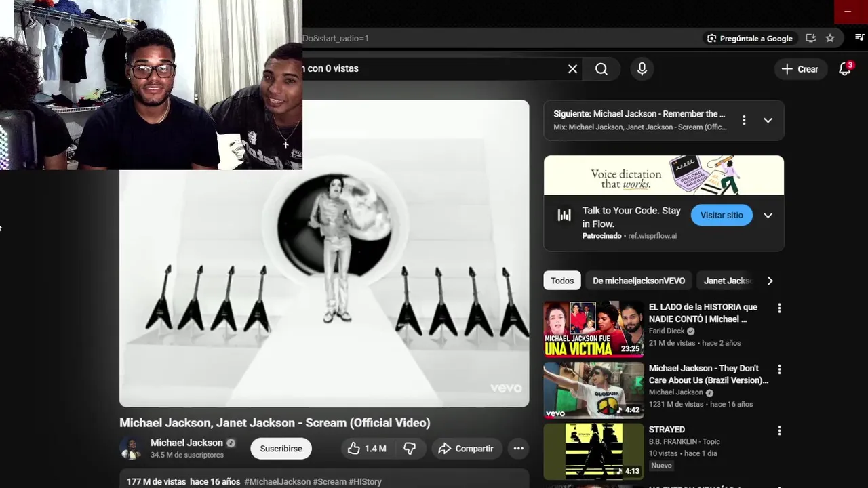Open the Farid Dieck channel link
868x488 pixels.
(667, 331)
